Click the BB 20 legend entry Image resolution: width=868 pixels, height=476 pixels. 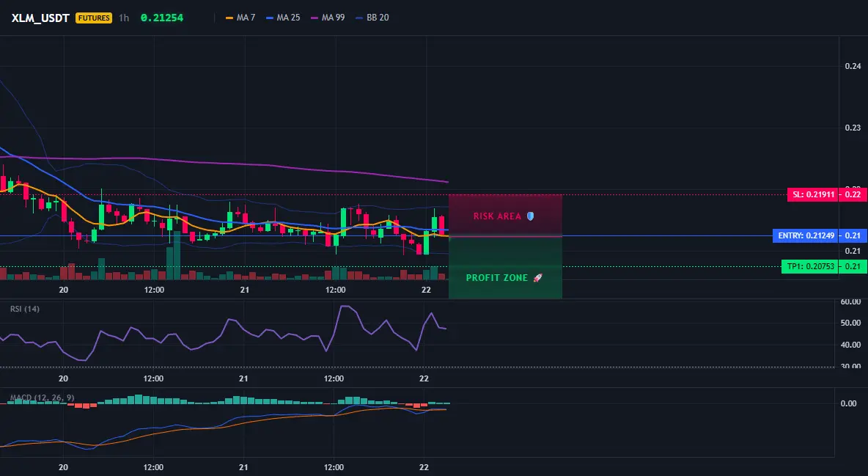pos(372,18)
